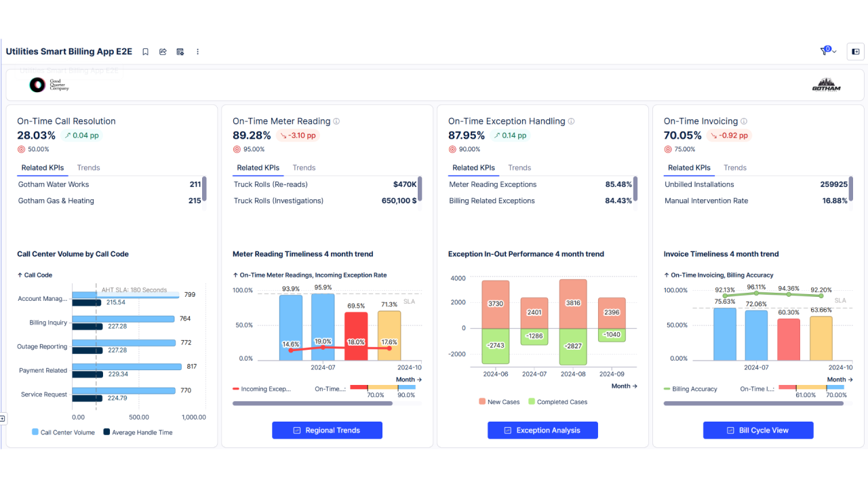Viewport: 868px width, 488px height.
Task: Open the Related KPIs tab under On-Time Exception Handling
Action: tap(473, 167)
